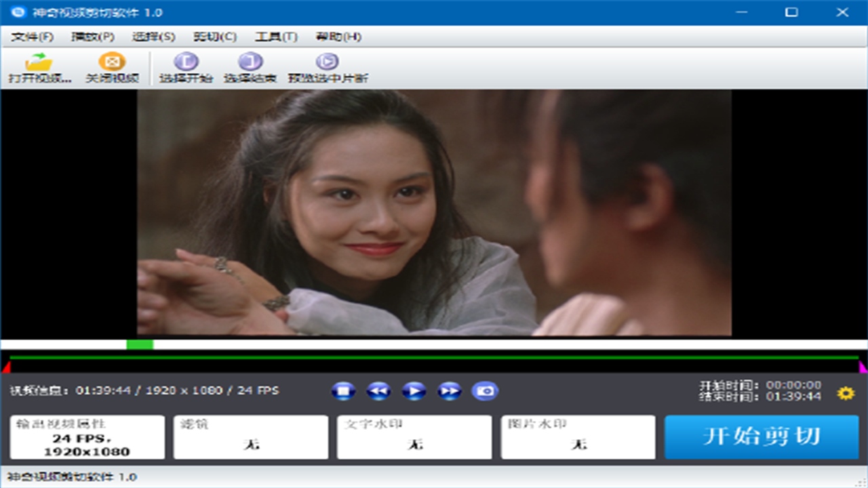Open the 工具(T) menu

coord(276,37)
